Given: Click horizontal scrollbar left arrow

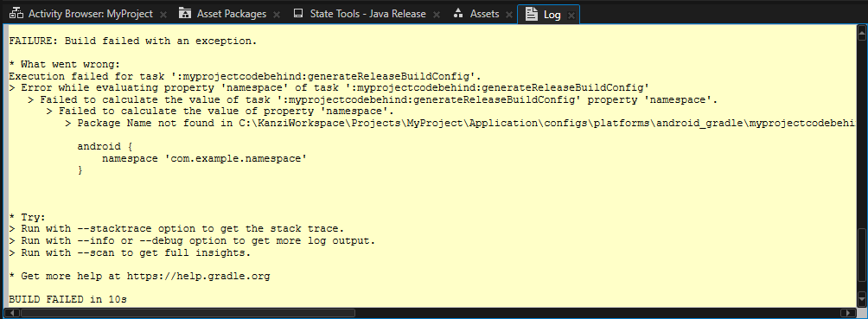Looking at the screenshot, I should coord(12,313).
